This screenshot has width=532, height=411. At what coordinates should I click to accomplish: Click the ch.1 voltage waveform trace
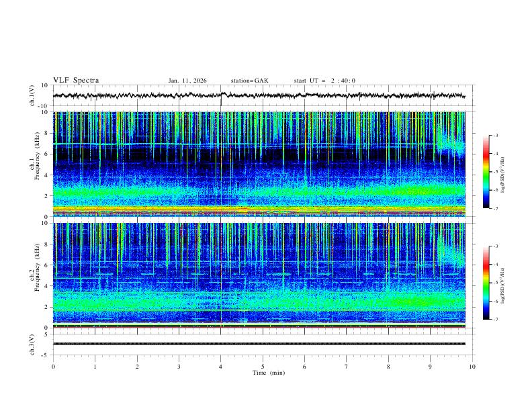[x=259, y=95]
